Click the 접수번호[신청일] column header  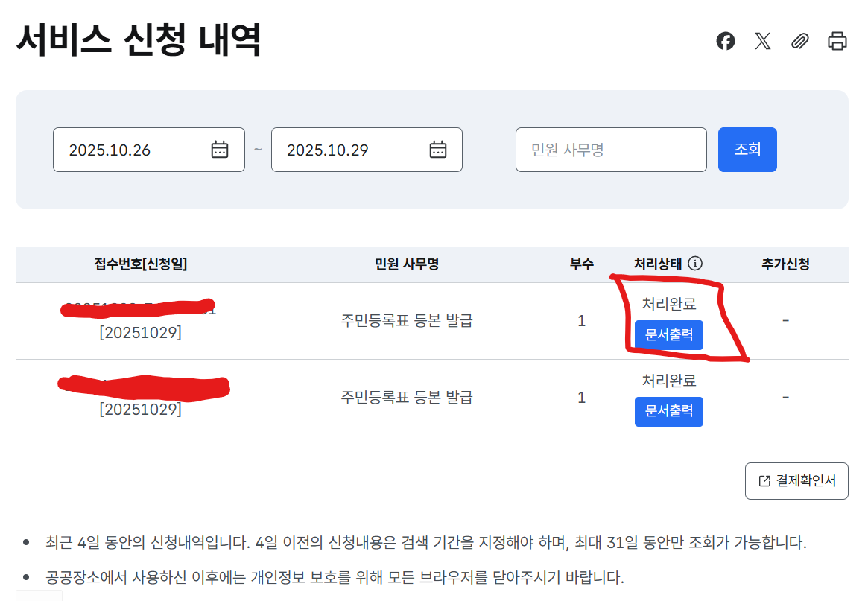coord(141,264)
